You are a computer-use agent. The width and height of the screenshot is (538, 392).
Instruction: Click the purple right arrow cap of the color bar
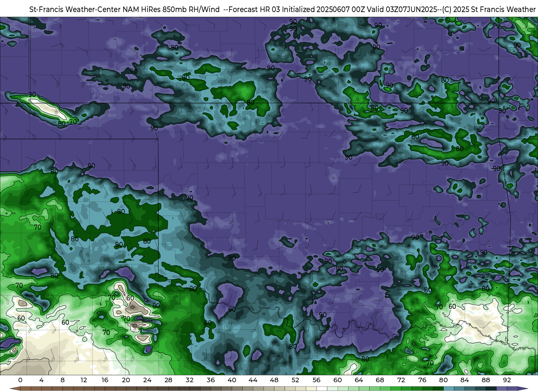point(523,389)
